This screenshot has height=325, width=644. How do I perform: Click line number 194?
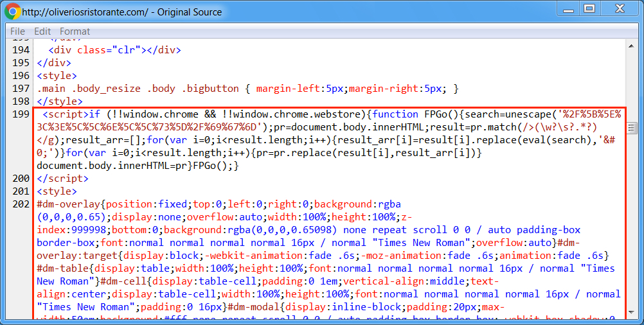(21, 49)
